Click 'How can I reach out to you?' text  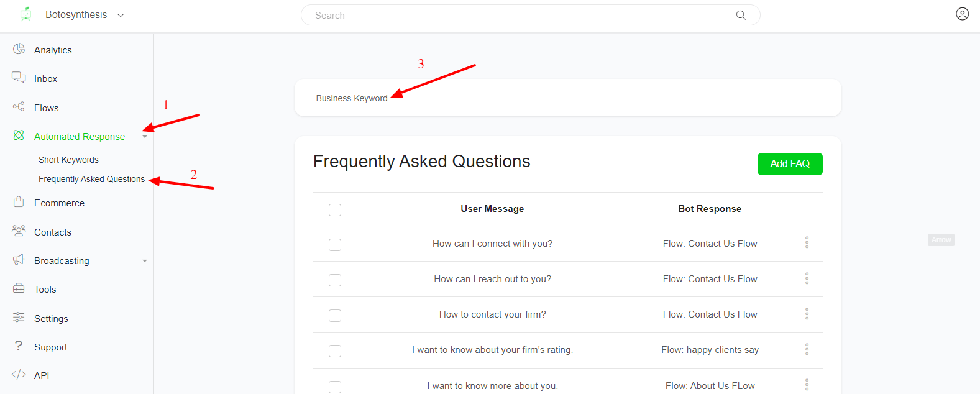click(x=492, y=279)
